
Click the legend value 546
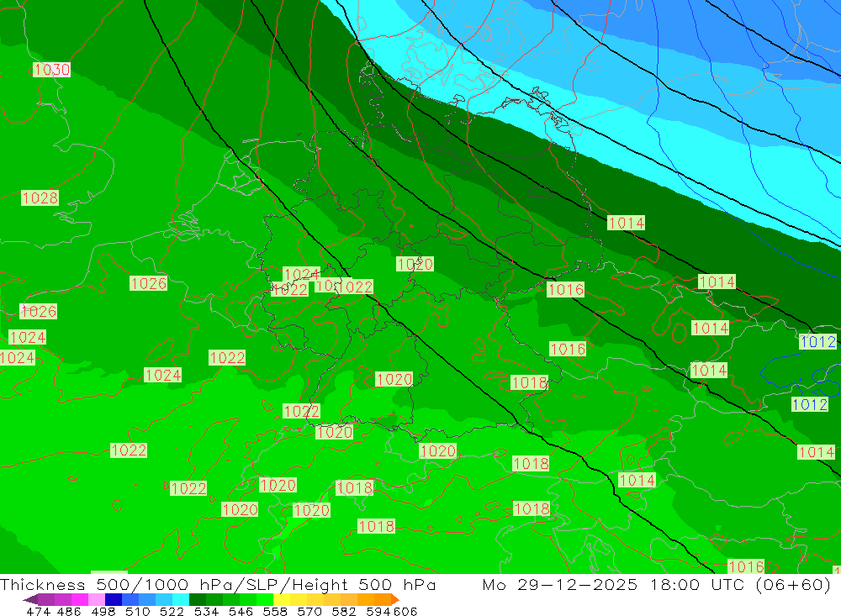[241, 611]
